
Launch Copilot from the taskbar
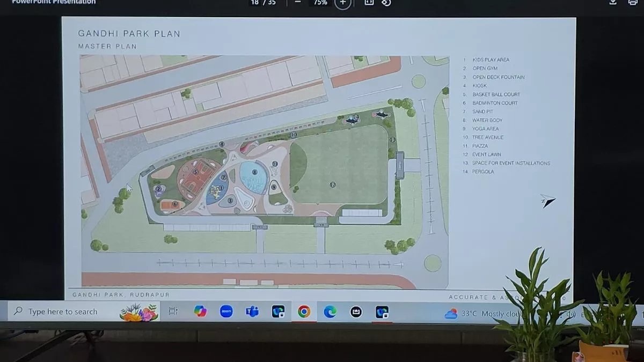(200, 311)
